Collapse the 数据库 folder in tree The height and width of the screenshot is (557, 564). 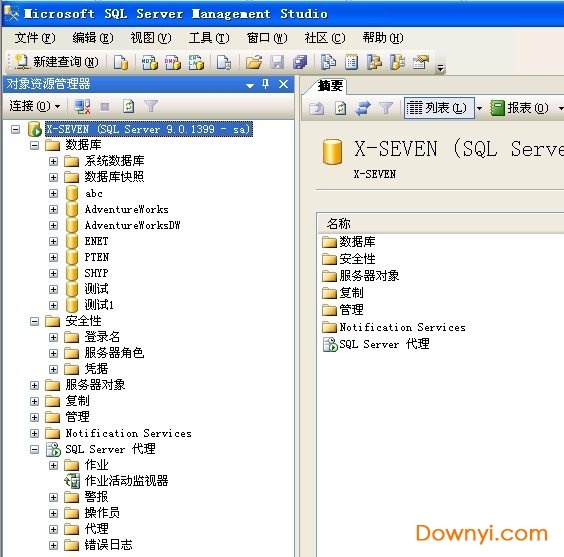(x=35, y=145)
